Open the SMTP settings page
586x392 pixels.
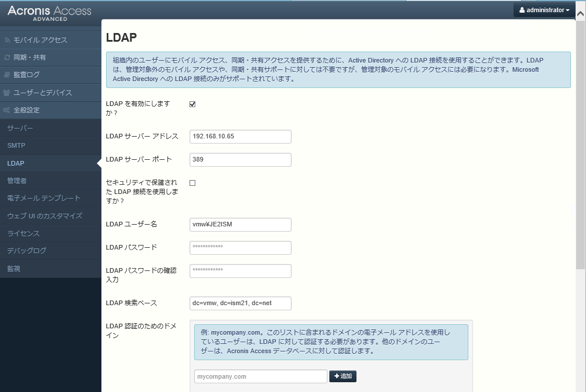point(16,145)
